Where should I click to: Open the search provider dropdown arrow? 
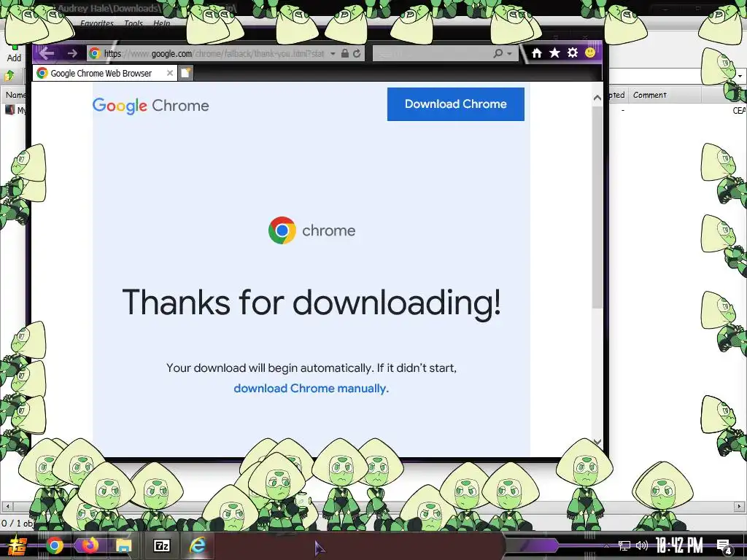[x=510, y=53]
